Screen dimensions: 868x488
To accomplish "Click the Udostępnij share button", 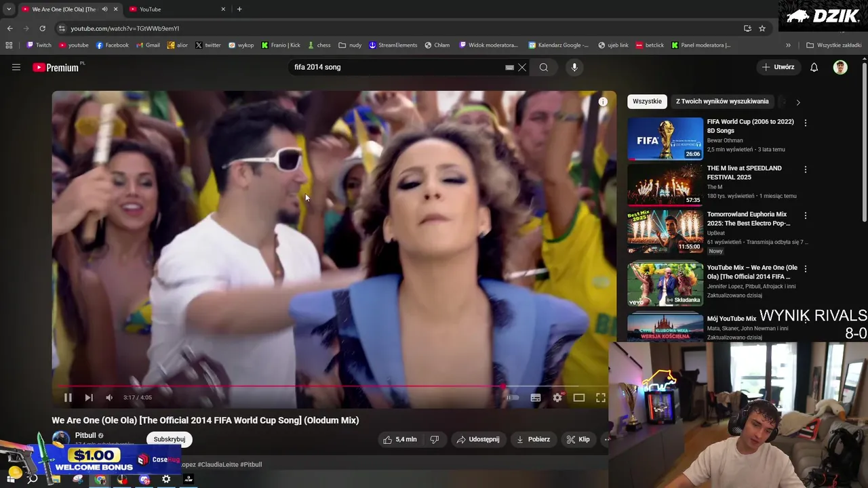I will pos(478,439).
